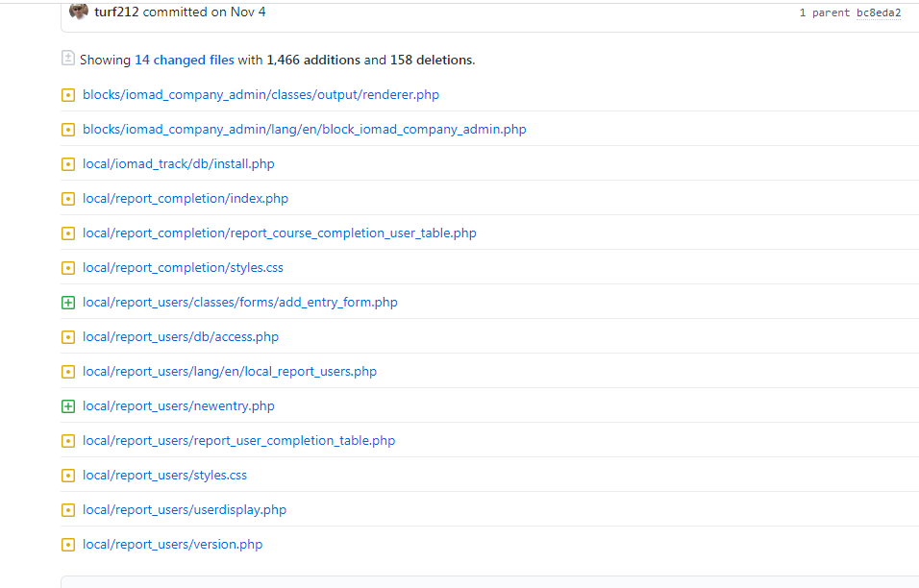The height and width of the screenshot is (588, 919).
Task: Click modified icon for report_completion index.php
Action: point(68,199)
